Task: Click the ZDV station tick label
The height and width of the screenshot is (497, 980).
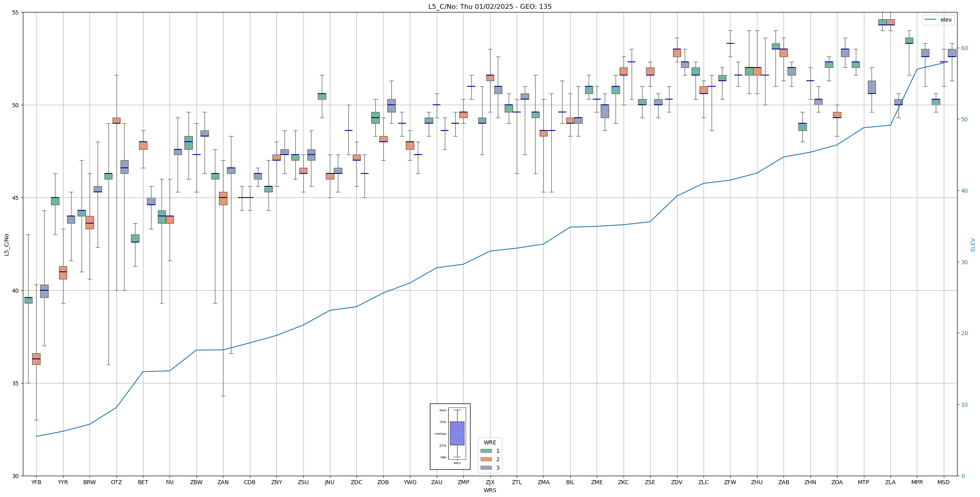Action: click(x=677, y=482)
